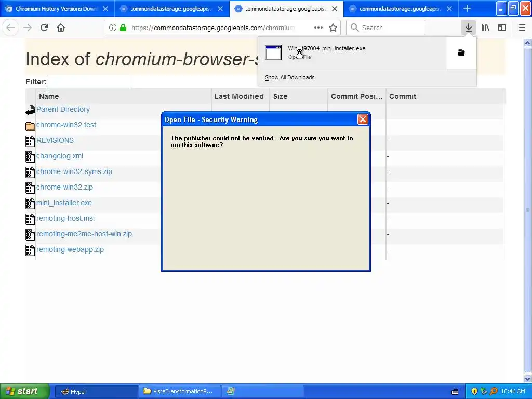The width and height of the screenshot is (532, 399).
Task: Click the green secure padlock icon
Action: (124, 28)
